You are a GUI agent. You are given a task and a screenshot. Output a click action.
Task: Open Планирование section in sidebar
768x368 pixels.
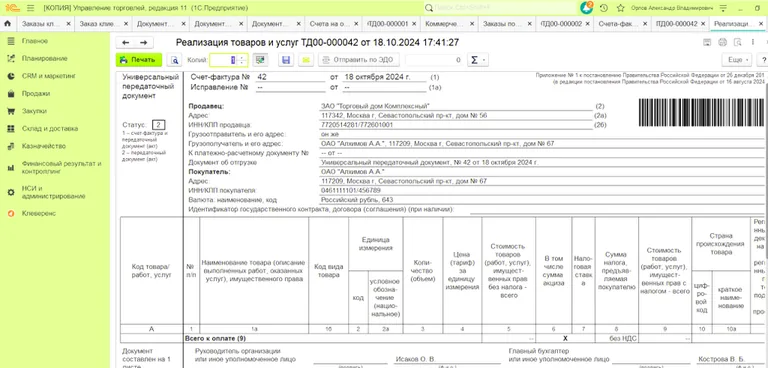coord(45,58)
